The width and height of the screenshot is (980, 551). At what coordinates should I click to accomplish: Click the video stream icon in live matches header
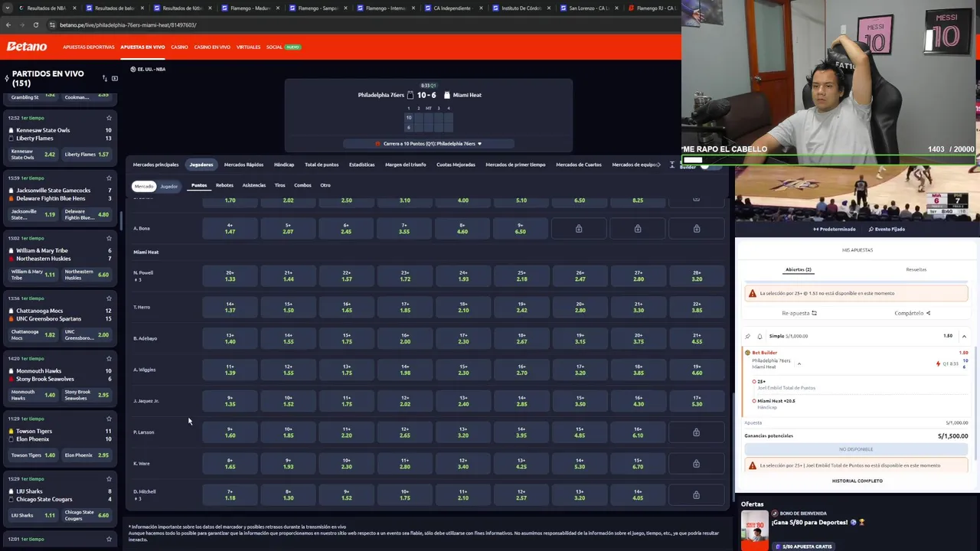click(115, 78)
